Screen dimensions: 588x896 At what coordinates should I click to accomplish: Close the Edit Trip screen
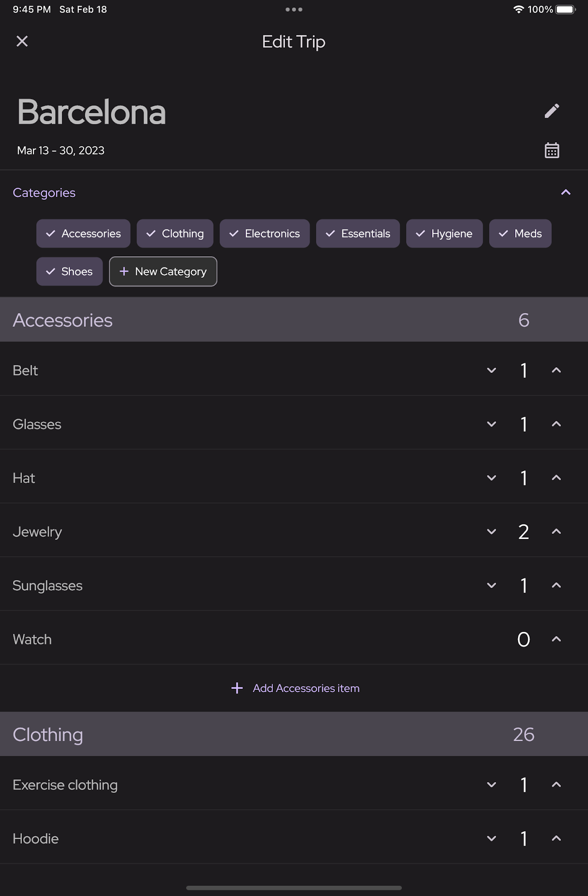pyautogui.click(x=22, y=42)
